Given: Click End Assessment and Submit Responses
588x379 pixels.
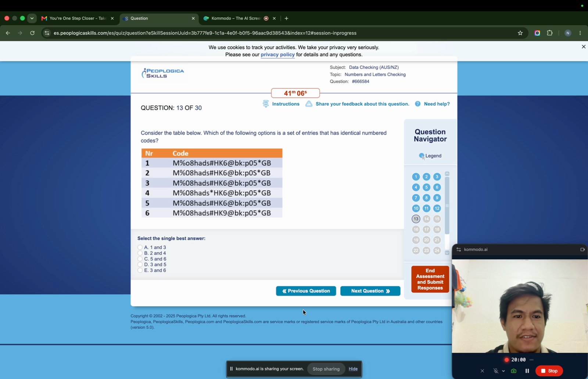Looking at the screenshot, I should point(430,279).
